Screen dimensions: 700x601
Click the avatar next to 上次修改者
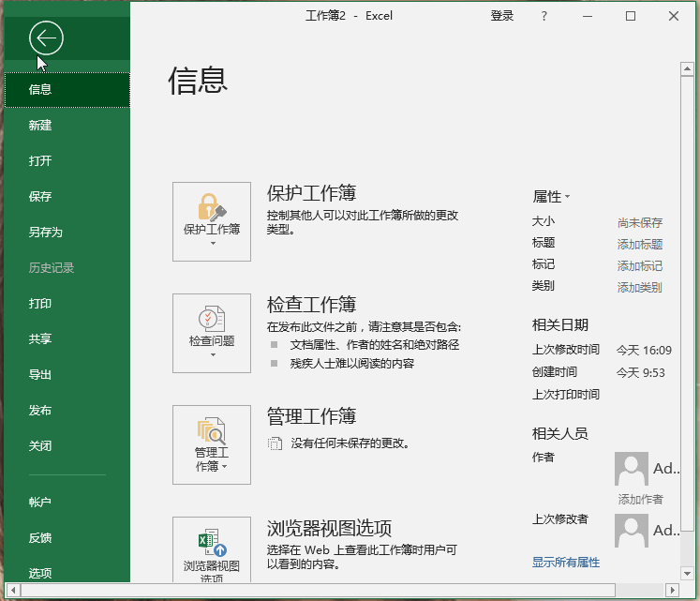(x=632, y=531)
